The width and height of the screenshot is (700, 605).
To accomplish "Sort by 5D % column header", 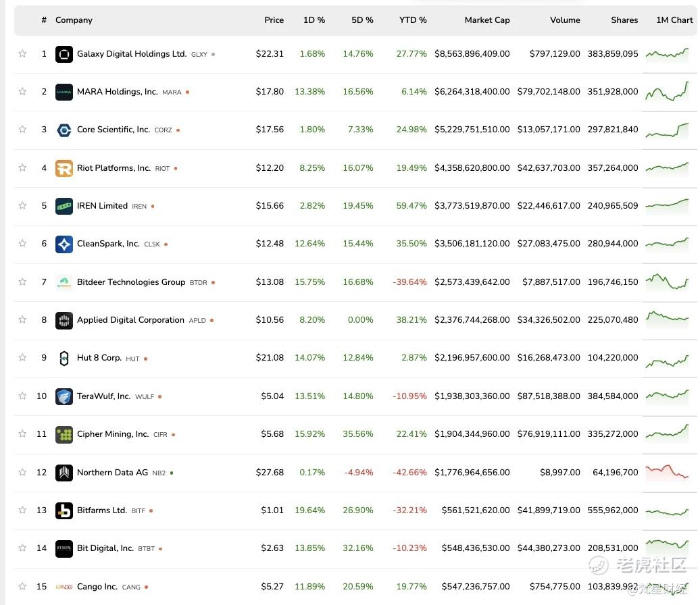I will [x=362, y=20].
